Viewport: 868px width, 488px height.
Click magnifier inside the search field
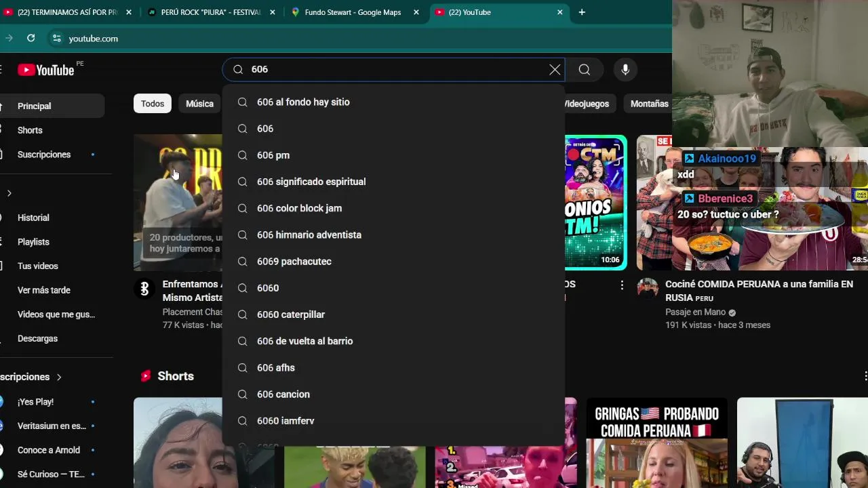click(238, 69)
